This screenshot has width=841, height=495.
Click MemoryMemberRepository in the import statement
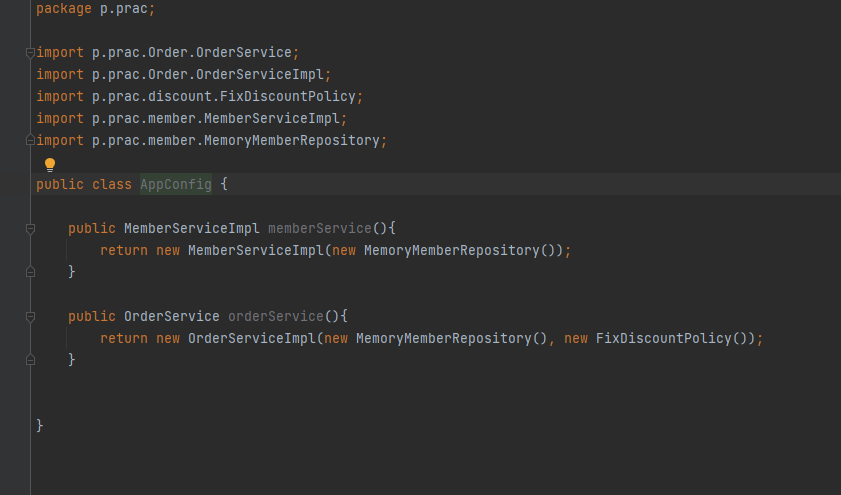coord(292,141)
